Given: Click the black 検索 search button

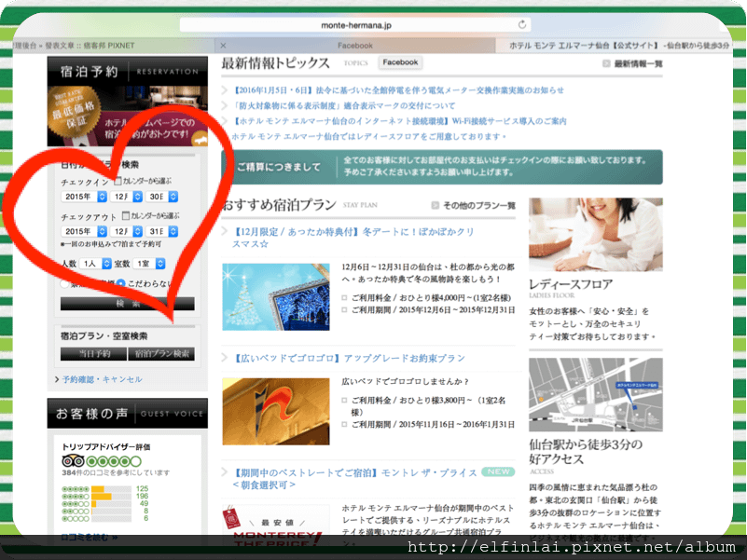Looking at the screenshot, I should point(127,304).
